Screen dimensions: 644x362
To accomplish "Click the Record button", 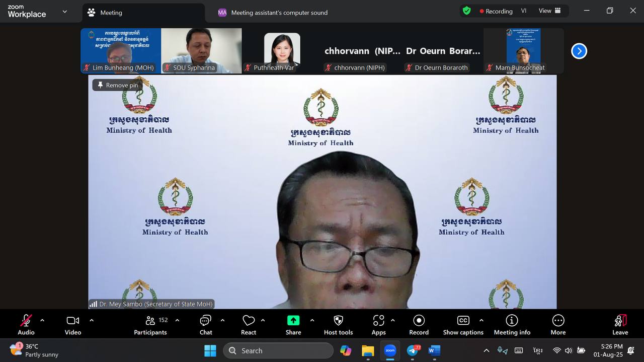I will click(419, 325).
